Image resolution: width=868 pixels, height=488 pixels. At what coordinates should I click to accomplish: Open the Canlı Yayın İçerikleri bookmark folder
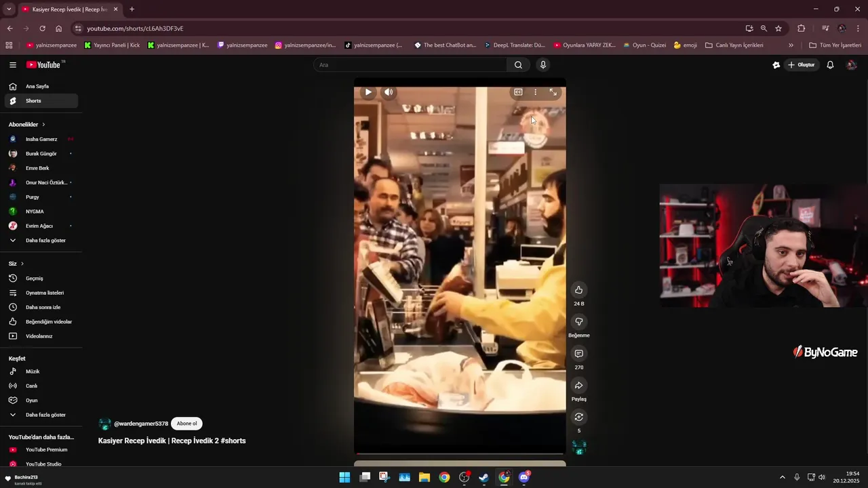[734, 45]
